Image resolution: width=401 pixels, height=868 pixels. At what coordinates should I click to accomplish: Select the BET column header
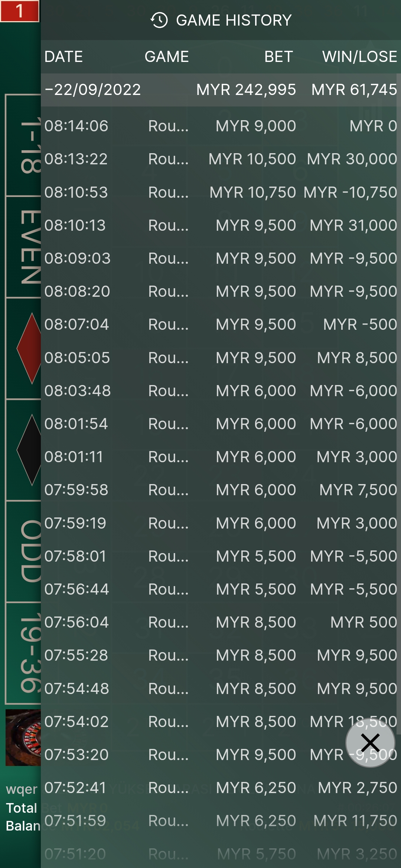[278, 57]
